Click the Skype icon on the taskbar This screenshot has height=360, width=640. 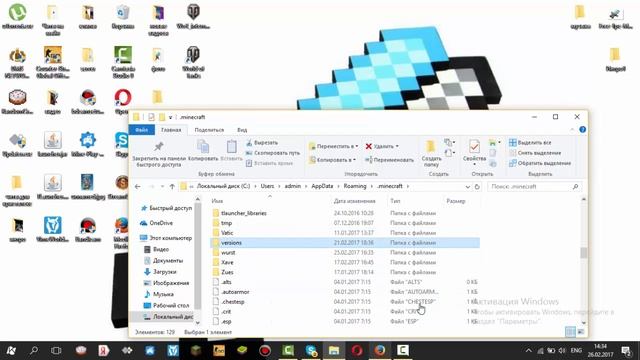pyautogui.click(x=311, y=350)
